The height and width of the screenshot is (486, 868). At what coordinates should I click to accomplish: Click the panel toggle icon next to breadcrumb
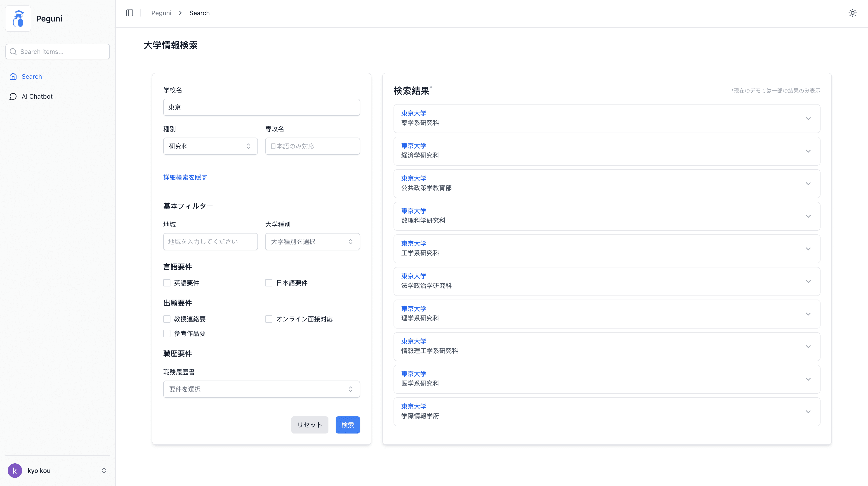(130, 13)
